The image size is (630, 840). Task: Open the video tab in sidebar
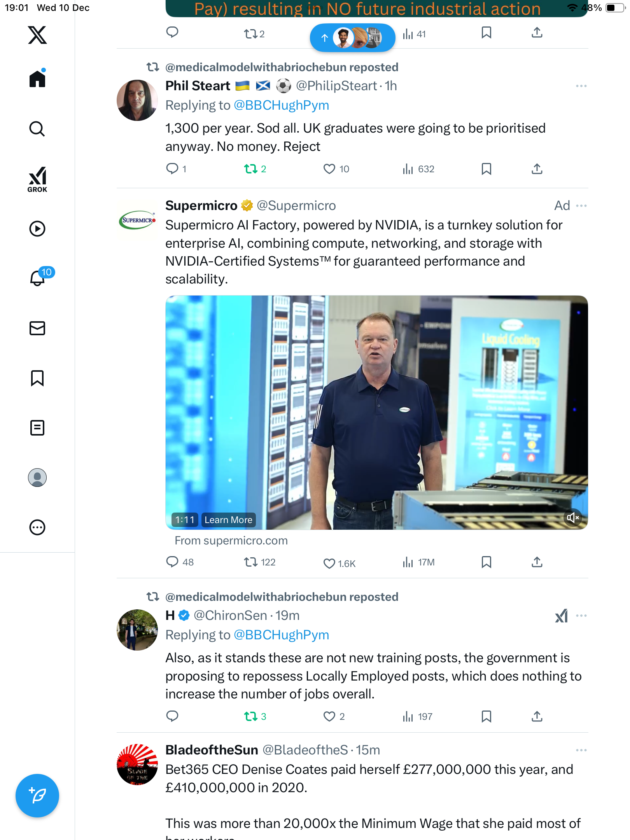37,229
